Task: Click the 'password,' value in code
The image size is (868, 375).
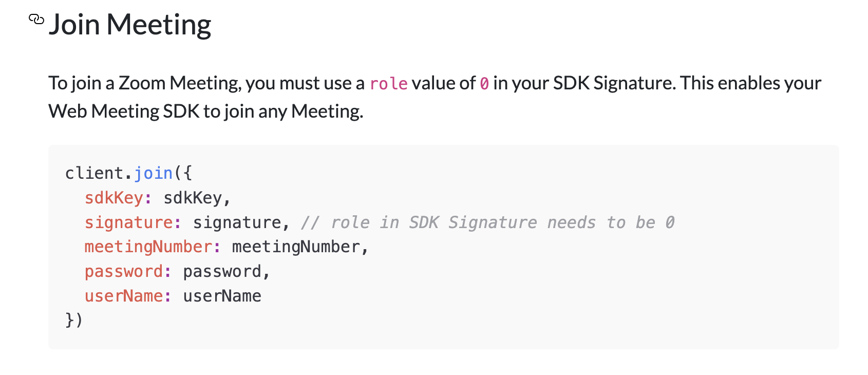Action: point(227,271)
